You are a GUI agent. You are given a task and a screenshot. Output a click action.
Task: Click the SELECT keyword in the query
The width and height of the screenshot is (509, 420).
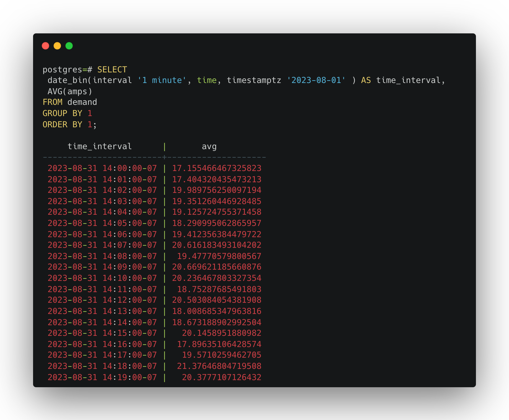(112, 70)
